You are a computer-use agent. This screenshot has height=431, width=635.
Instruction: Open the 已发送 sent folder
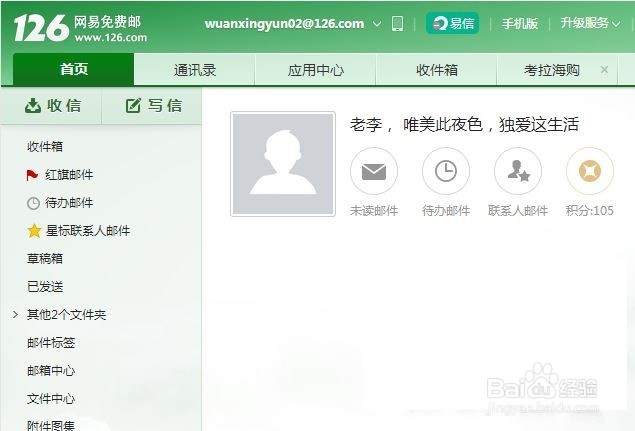(45, 286)
